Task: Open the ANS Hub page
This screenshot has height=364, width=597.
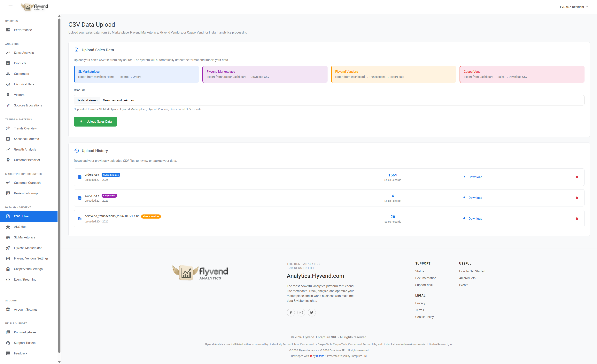Action: tap(20, 227)
